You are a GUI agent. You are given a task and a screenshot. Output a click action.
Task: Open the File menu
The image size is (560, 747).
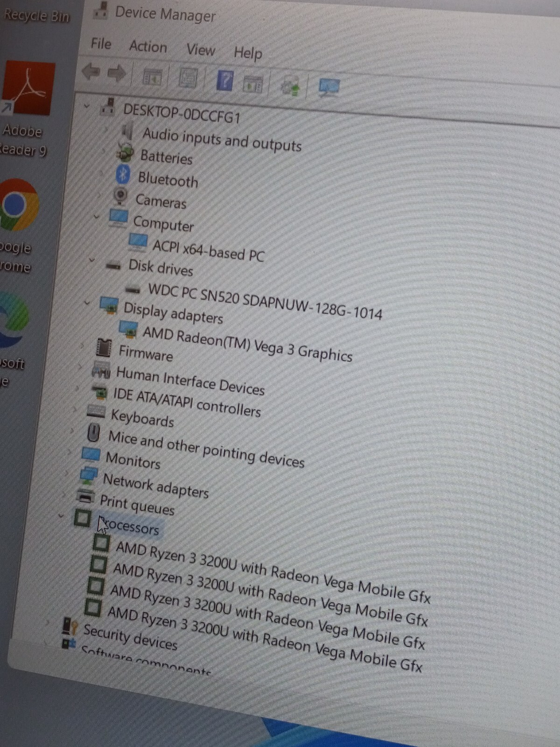click(x=101, y=44)
